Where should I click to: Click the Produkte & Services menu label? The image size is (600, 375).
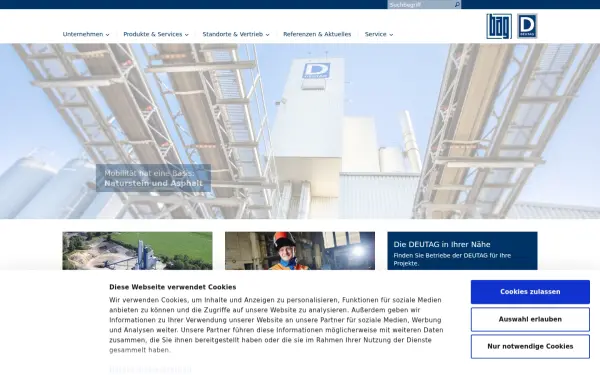click(153, 34)
